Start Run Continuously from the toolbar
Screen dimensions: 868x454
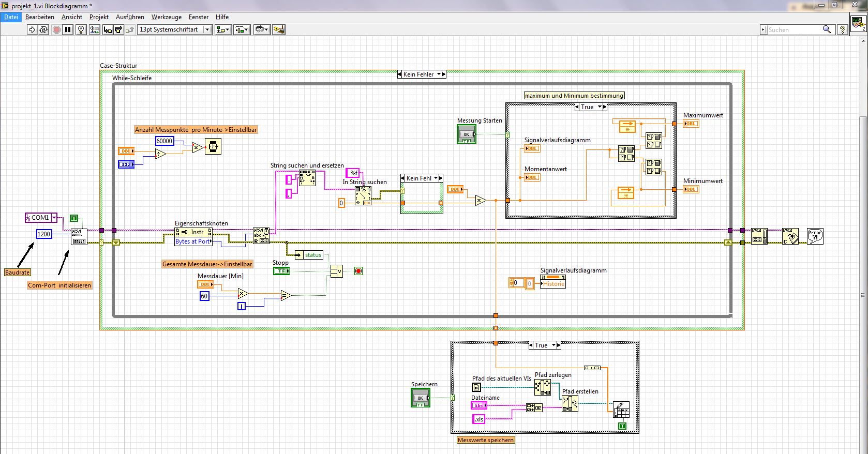click(x=43, y=30)
